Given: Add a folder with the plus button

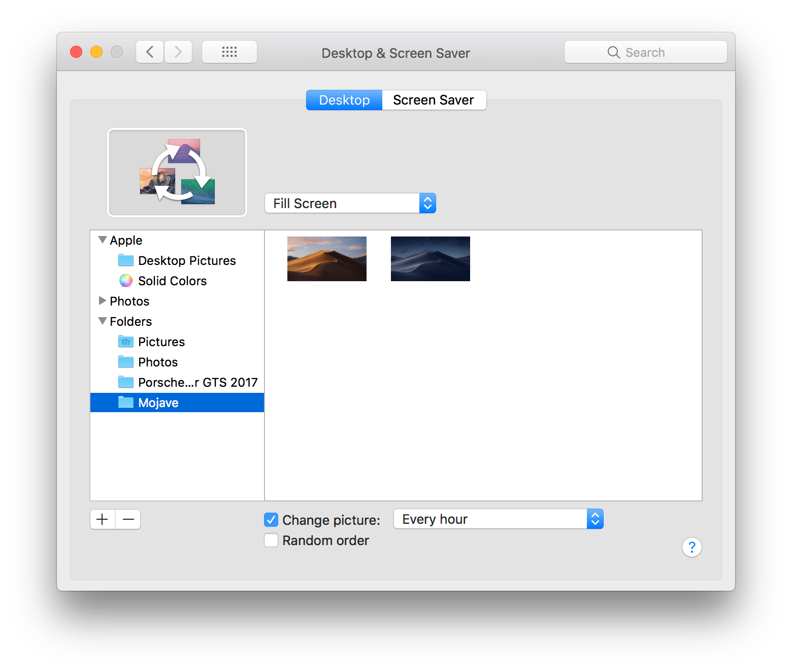Looking at the screenshot, I should point(103,519).
